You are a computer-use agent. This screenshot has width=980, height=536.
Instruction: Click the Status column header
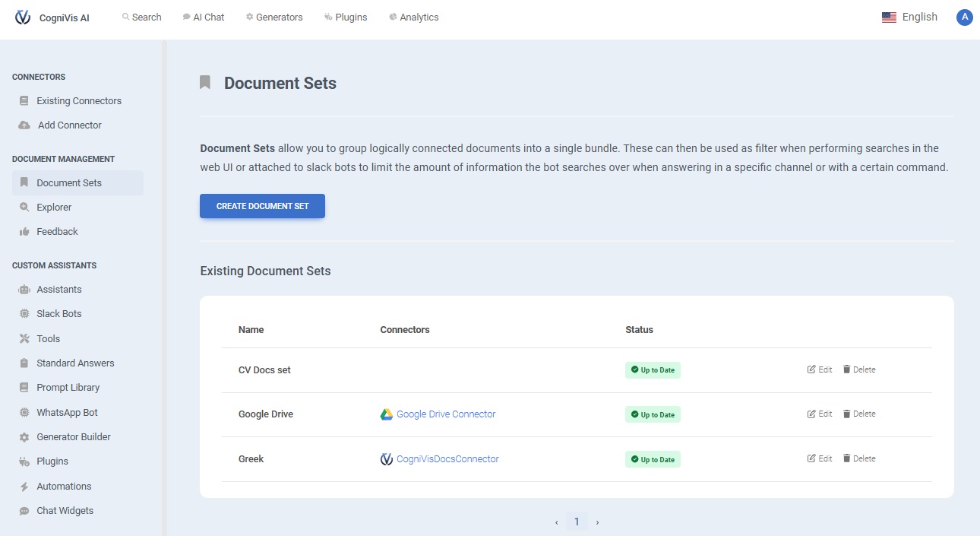tap(640, 329)
